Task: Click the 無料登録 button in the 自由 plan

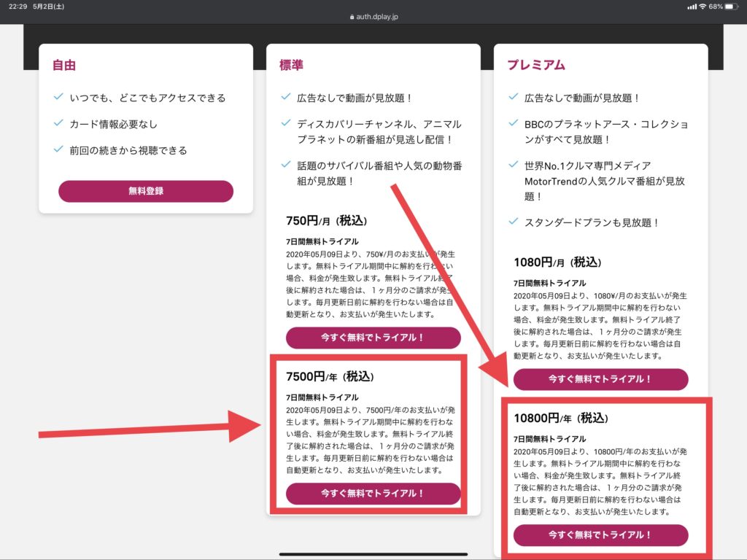Action: (146, 191)
